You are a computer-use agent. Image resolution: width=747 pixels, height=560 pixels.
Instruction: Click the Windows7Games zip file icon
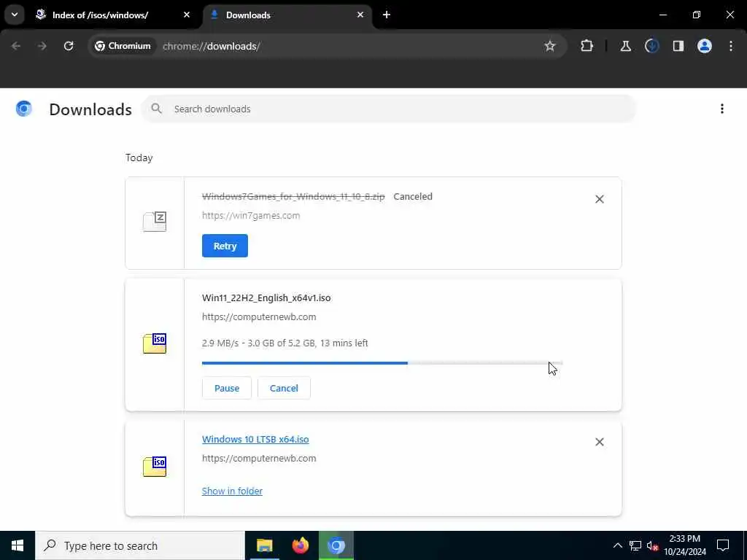tap(155, 222)
